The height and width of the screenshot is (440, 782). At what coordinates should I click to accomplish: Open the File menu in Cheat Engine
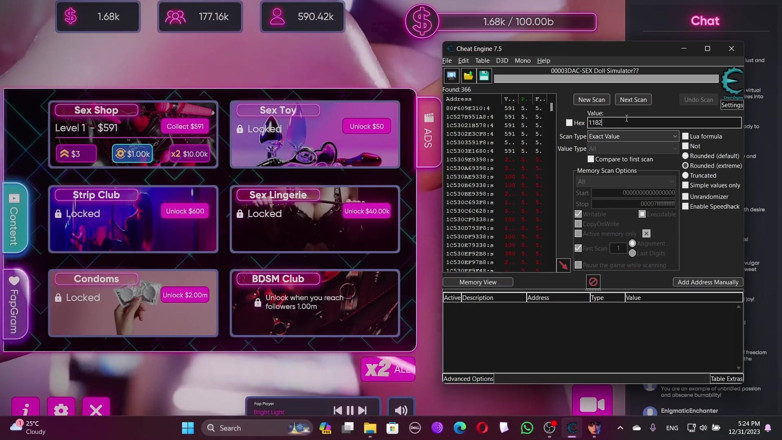click(447, 61)
